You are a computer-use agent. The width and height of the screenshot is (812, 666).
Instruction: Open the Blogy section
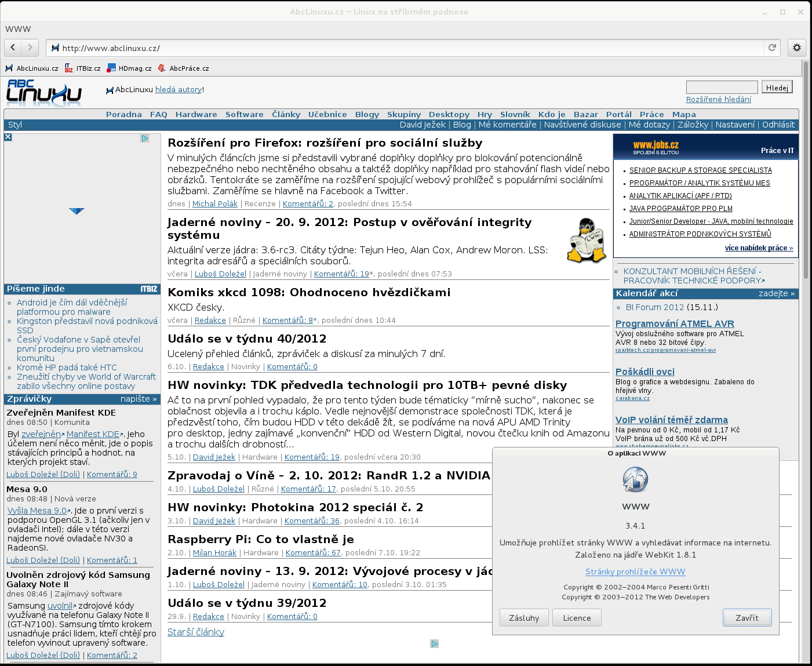click(x=367, y=114)
